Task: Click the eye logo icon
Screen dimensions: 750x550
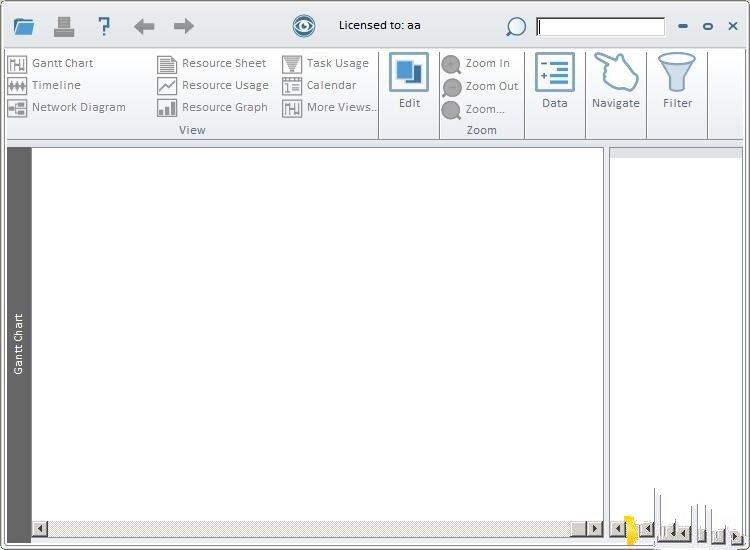Action: pos(304,26)
